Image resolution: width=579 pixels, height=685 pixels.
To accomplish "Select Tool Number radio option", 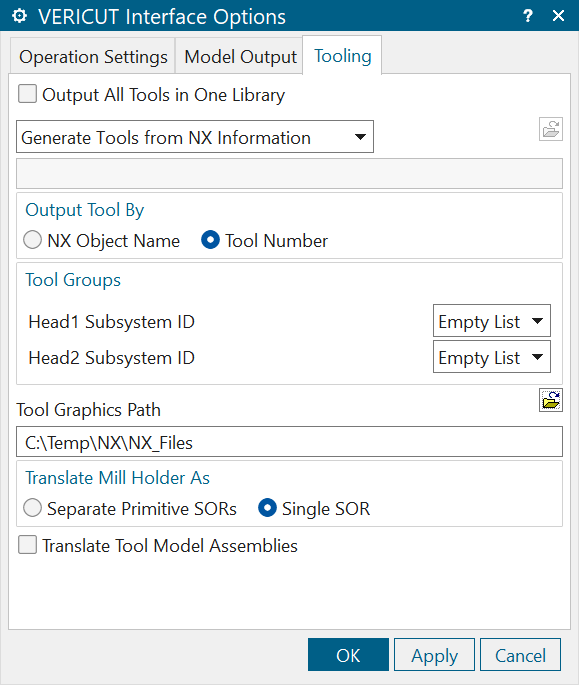I will coord(210,240).
